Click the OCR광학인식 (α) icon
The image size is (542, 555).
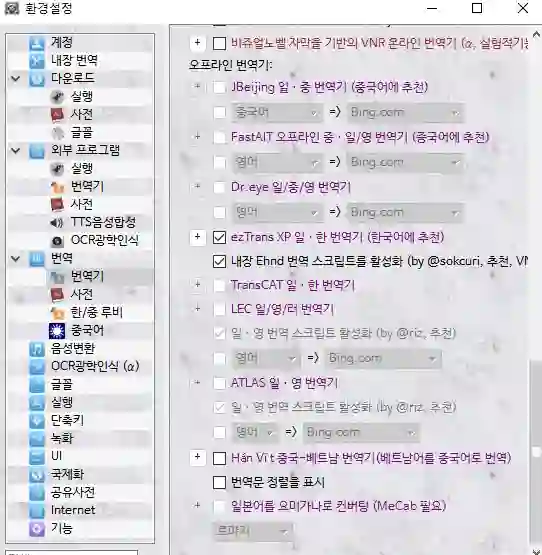point(36,366)
